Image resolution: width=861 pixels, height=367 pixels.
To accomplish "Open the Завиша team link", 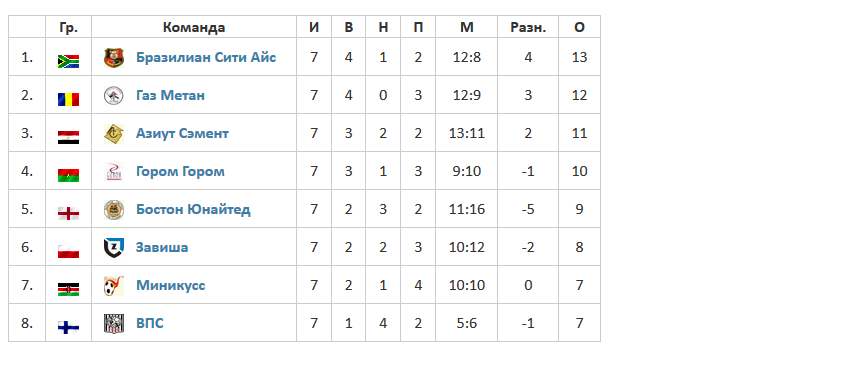I will (x=162, y=247).
